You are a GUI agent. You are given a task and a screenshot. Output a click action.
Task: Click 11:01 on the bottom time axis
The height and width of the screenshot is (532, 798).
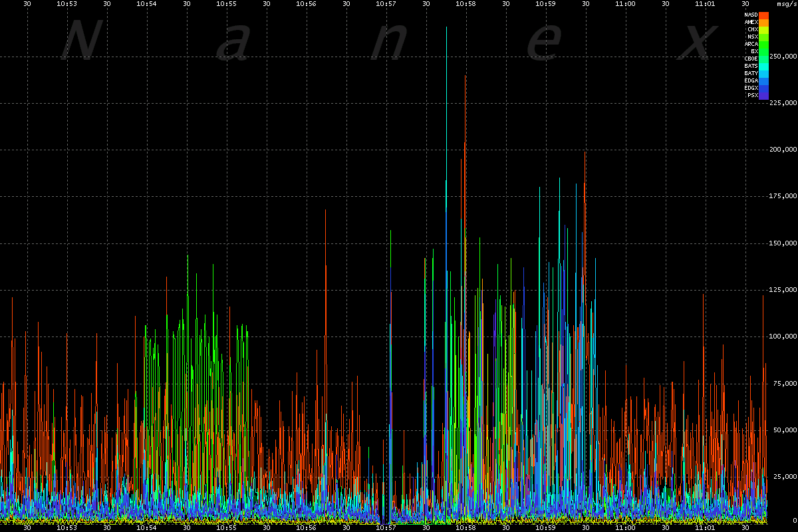pyautogui.click(x=705, y=528)
